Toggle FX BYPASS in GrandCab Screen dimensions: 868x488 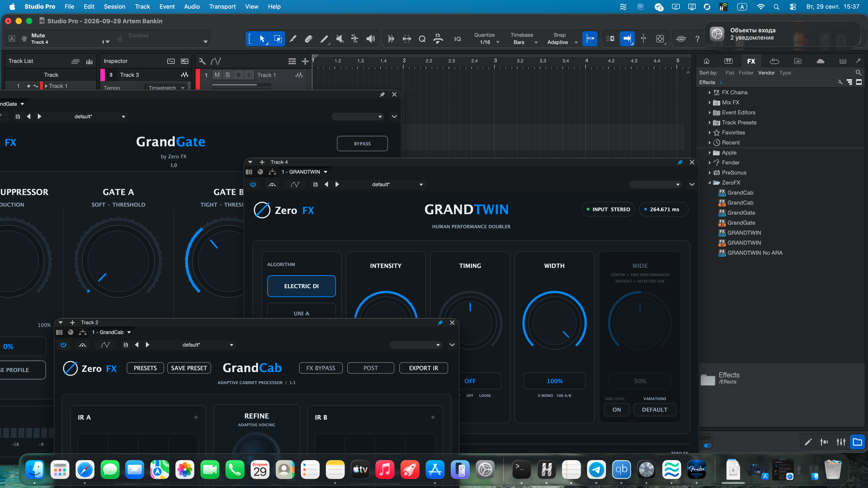[321, 368]
